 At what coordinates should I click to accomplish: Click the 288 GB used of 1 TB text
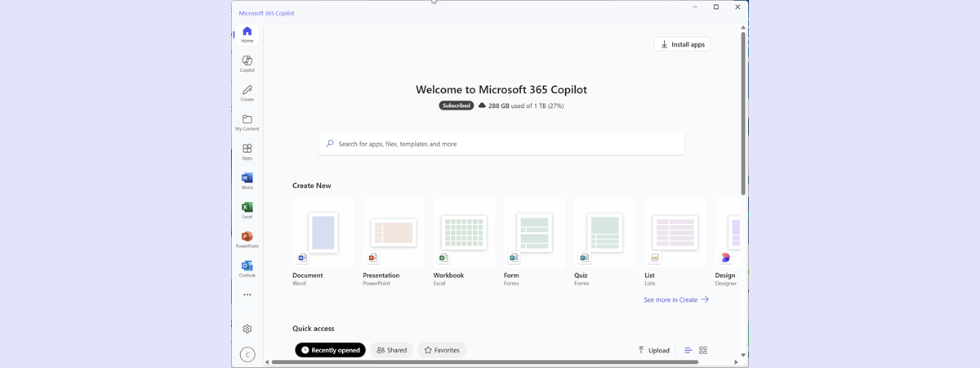coord(526,105)
